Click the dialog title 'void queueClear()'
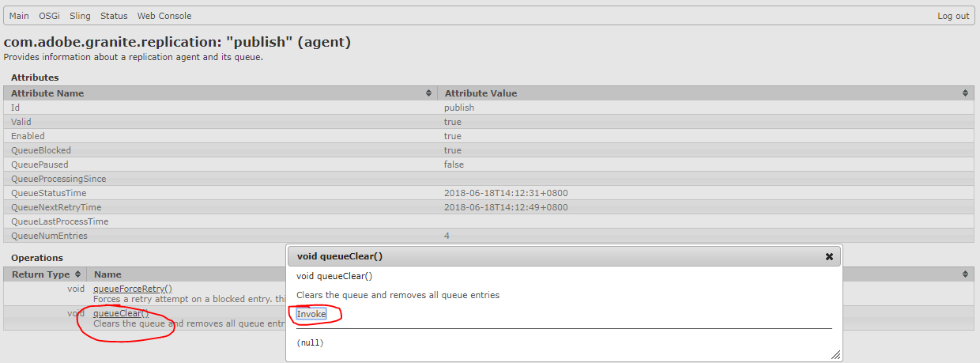The width and height of the screenshot is (980, 363). (340, 257)
